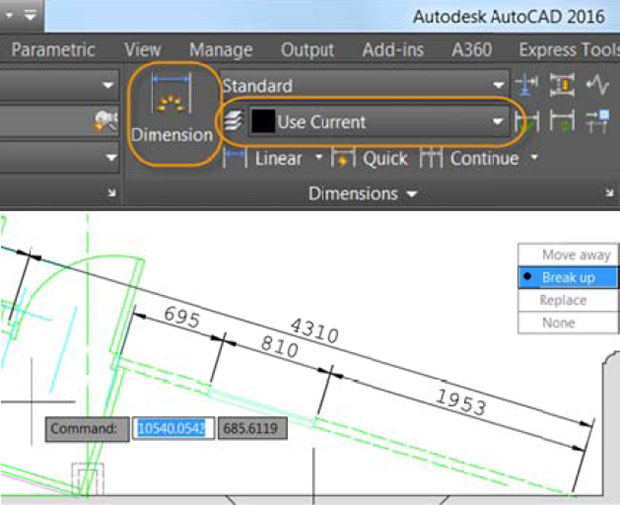Expand the Dimensions panel title flyout
620x505 pixels.
click(x=363, y=194)
